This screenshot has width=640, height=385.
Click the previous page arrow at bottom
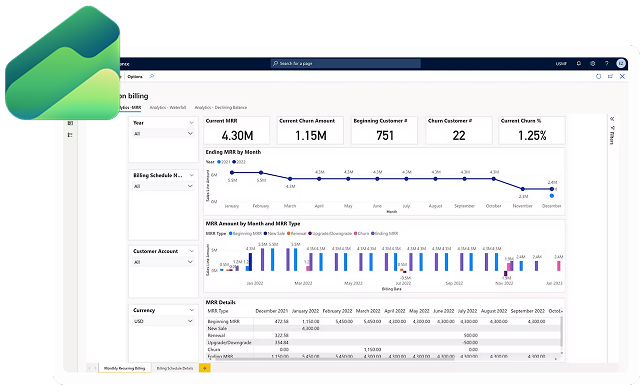[x=89, y=368]
